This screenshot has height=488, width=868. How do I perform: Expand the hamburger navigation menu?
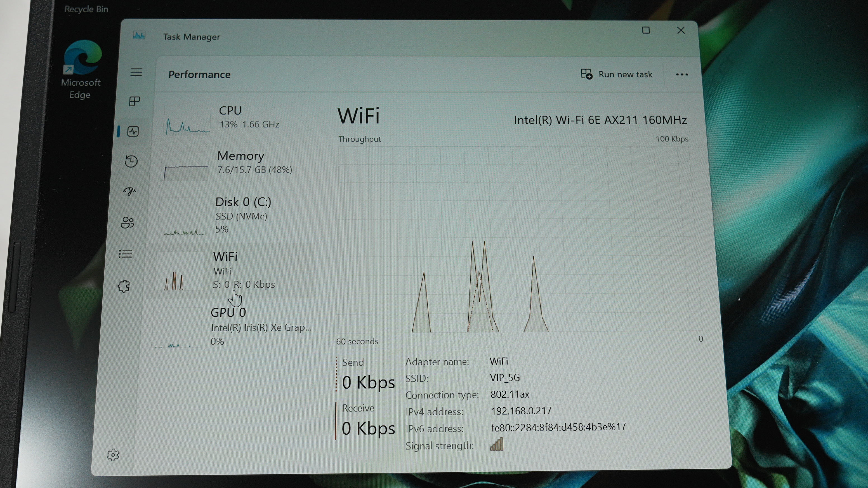(x=136, y=72)
